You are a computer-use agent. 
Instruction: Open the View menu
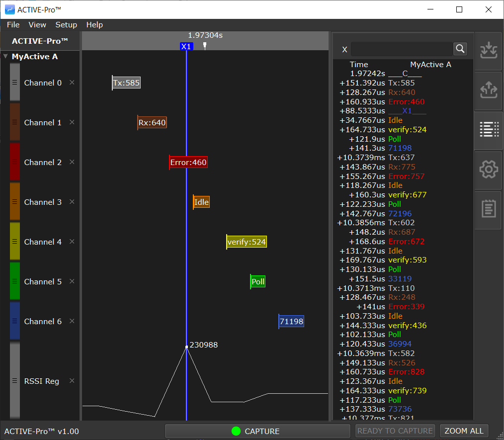[x=37, y=24]
